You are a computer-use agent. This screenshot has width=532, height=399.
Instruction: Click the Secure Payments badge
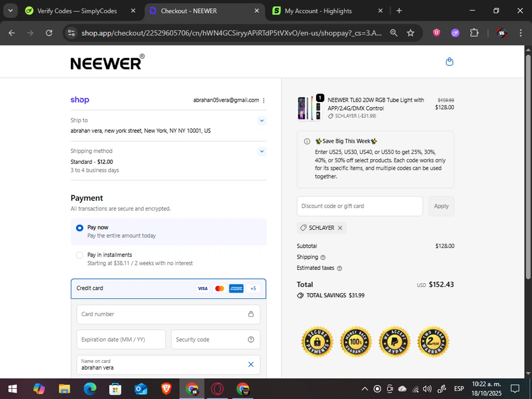coord(317,342)
